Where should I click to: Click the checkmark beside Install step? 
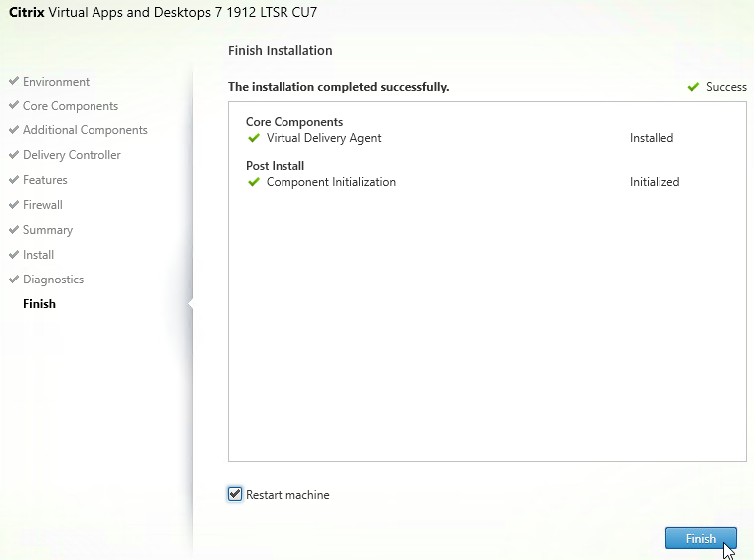click(x=14, y=255)
